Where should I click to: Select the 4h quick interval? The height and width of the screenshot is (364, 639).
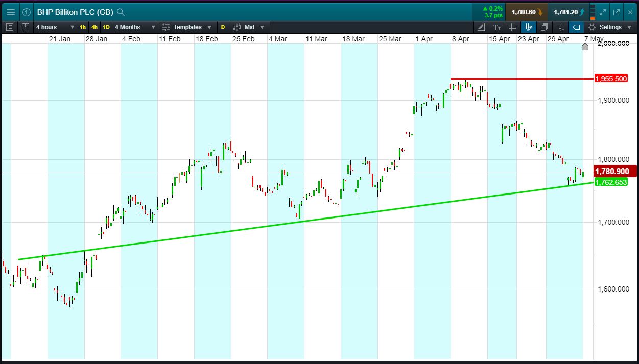(x=94, y=27)
